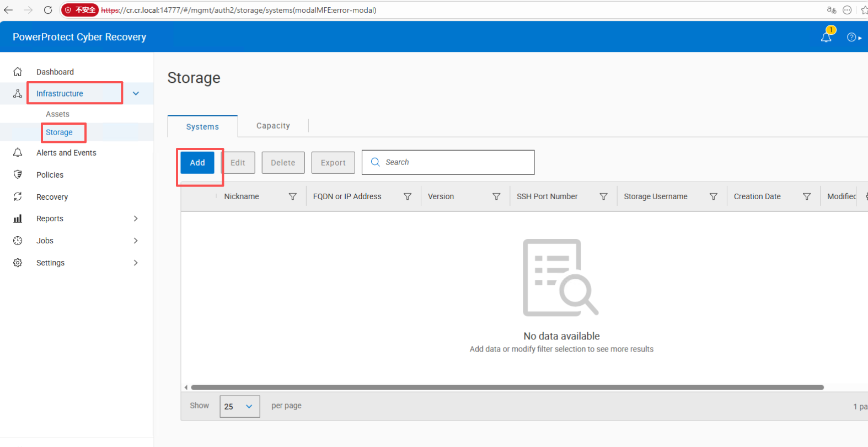
Task: Expand the Reports submenu chevron
Action: point(136,219)
